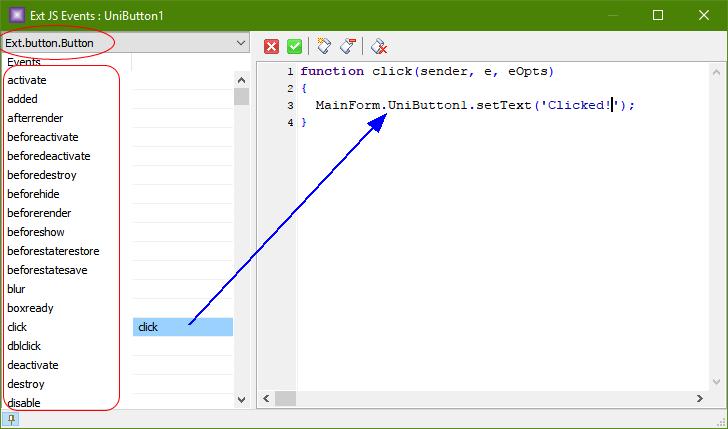Click the delete script icon with red X

point(379,46)
